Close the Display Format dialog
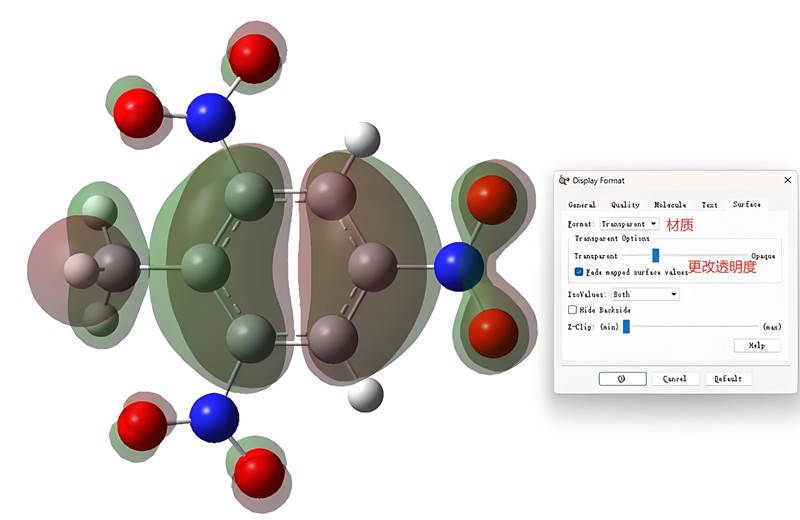 [x=787, y=180]
